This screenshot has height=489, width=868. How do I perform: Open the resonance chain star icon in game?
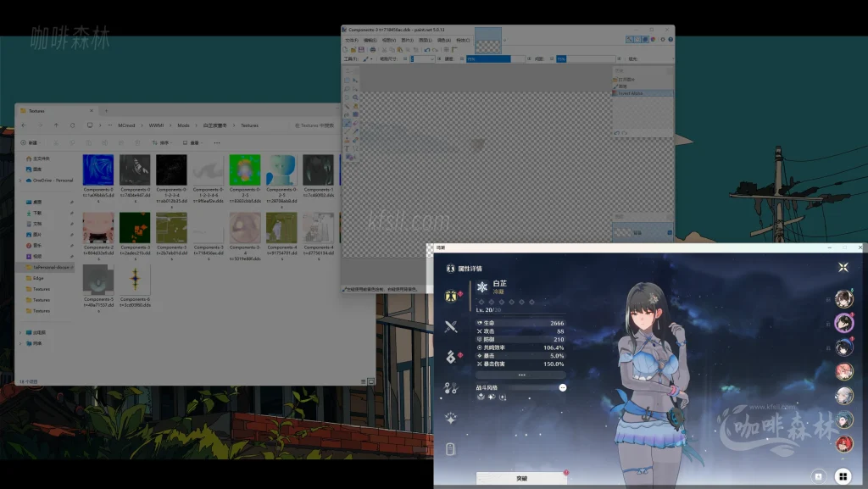[451, 418]
